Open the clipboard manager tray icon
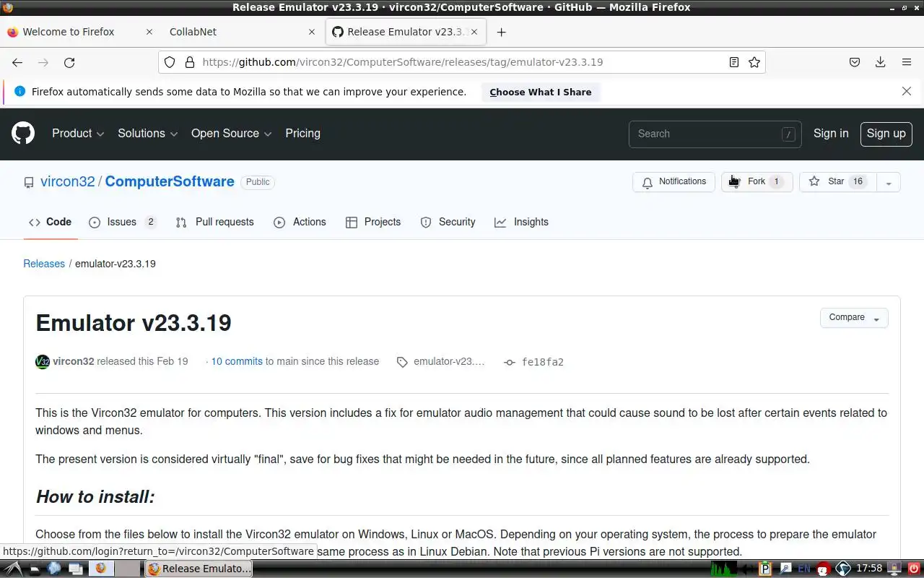924x578 pixels. (766, 569)
